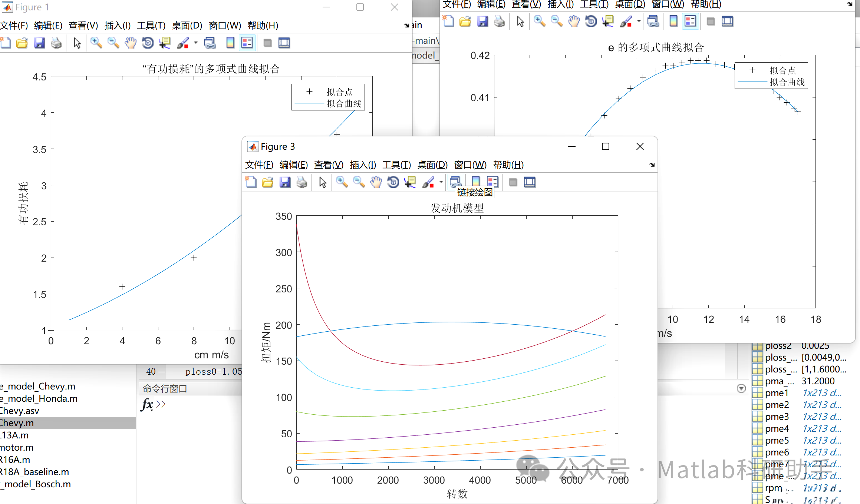Expand command window actions circular arrow button
This screenshot has height=504, width=860.
[x=741, y=388]
